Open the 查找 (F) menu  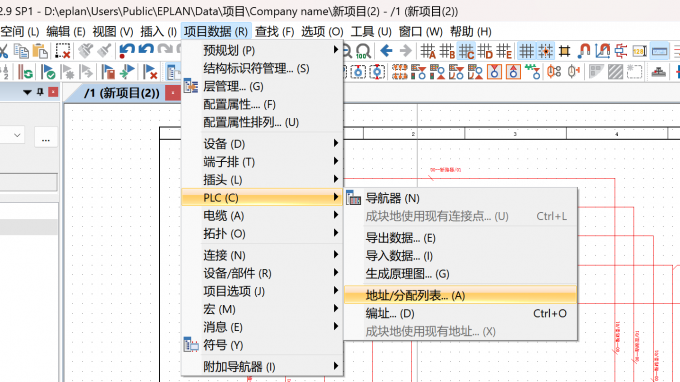275,31
